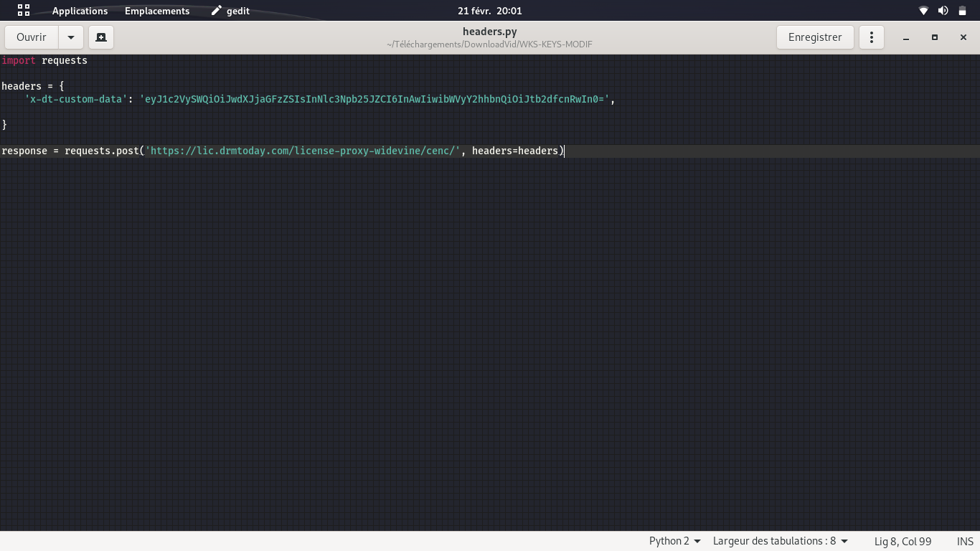The width and height of the screenshot is (980, 551).
Task: Click the new document icon button
Action: coord(101,37)
